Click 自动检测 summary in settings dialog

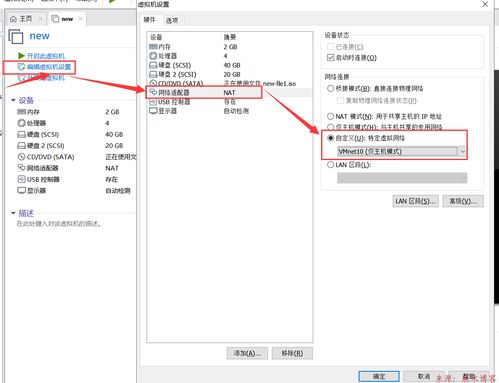point(236,111)
